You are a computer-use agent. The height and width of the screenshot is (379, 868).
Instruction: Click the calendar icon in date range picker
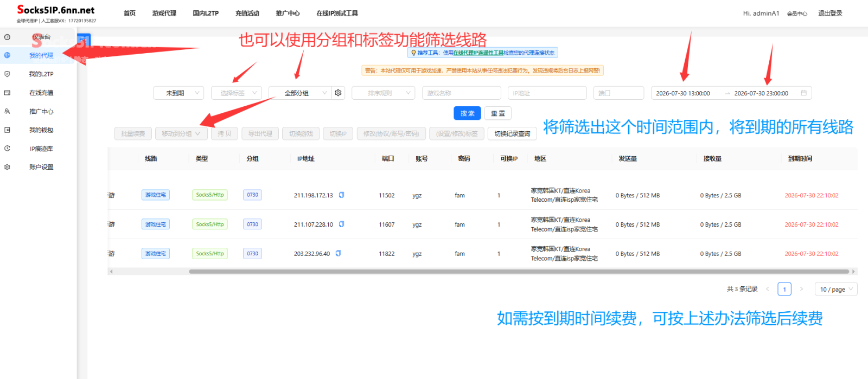pyautogui.click(x=803, y=93)
